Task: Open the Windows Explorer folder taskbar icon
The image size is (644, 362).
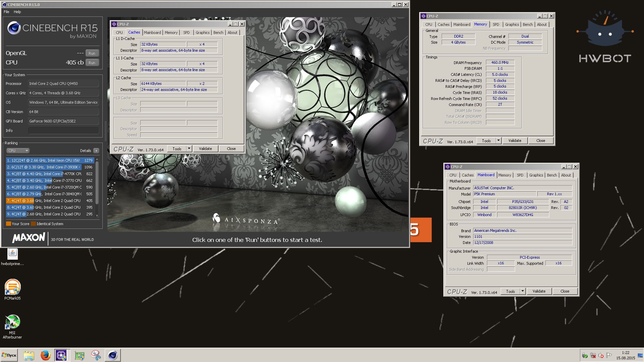Action: tap(29, 355)
